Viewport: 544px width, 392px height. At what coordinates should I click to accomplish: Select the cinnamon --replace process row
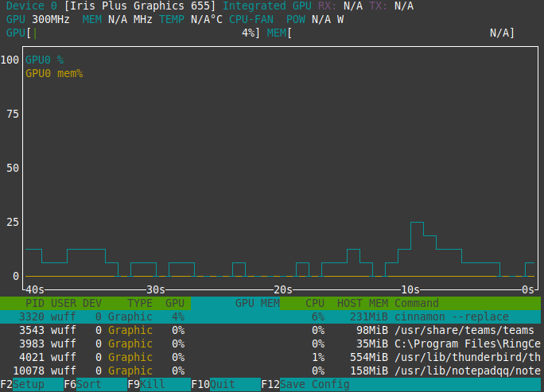click(x=270, y=316)
